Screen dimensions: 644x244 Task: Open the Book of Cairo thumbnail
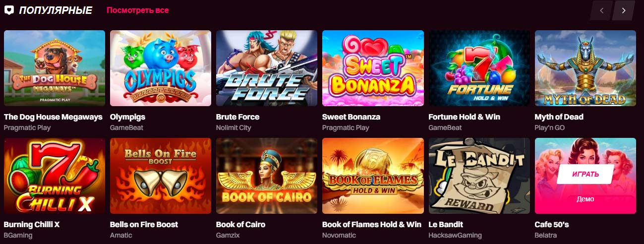point(267,176)
